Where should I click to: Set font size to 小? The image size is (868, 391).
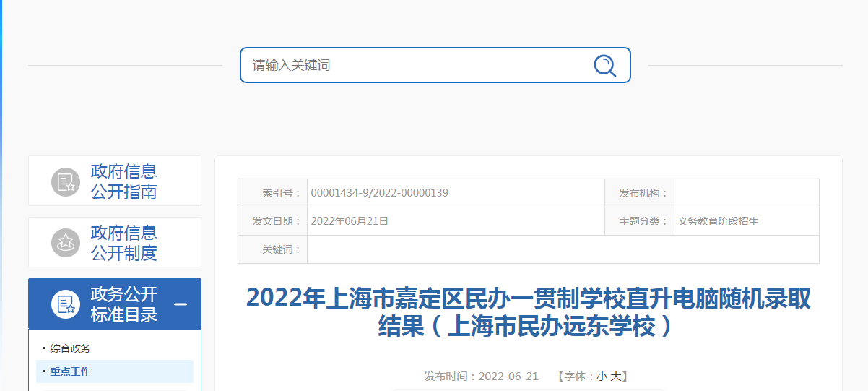(x=602, y=377)
